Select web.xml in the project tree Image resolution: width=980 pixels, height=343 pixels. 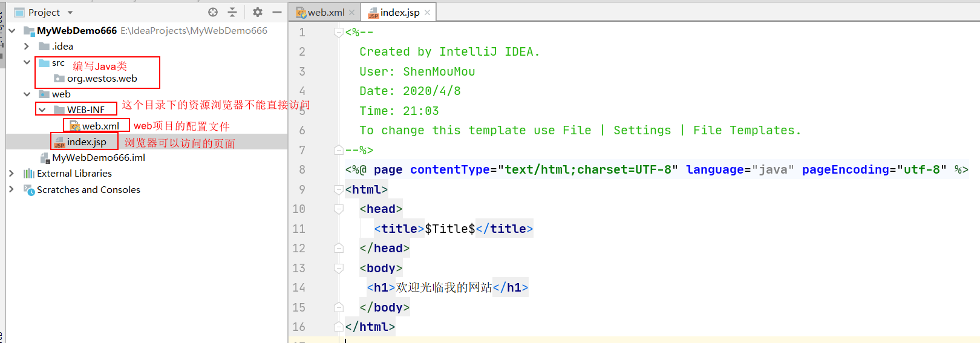[x=100, y=126]
